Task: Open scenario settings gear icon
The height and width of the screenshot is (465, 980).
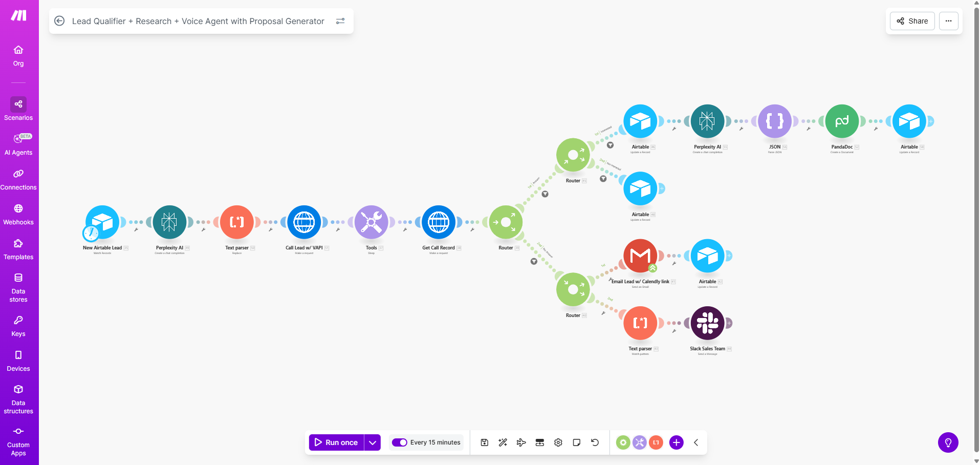Action: coord(558,442)
